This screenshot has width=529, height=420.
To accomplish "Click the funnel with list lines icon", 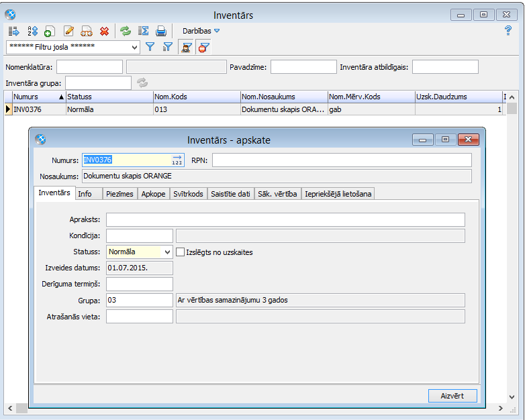I will [168, 47].
